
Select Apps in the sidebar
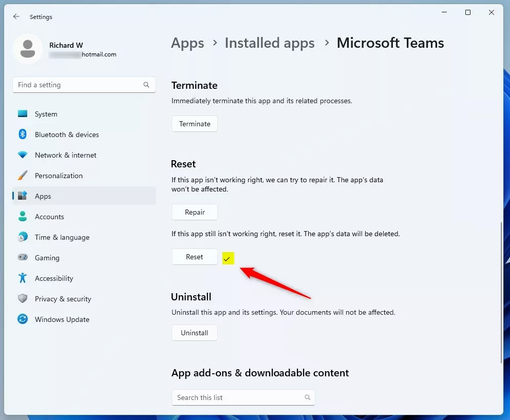(x=84, y=196)
